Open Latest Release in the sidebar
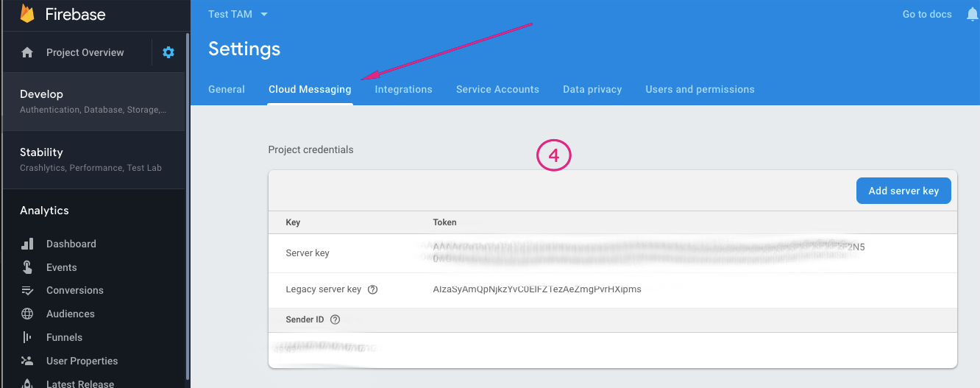Image resolution: width=980 pixels, height=388 pixels. tap(80, 384)
